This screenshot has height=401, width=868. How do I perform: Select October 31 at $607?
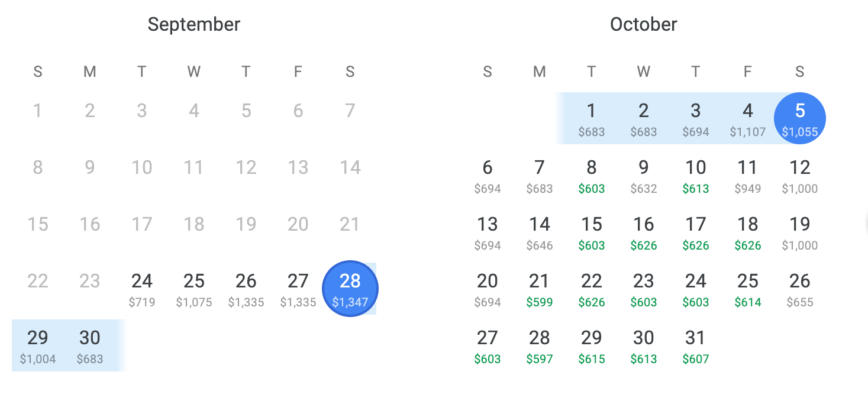coord(696,346)
